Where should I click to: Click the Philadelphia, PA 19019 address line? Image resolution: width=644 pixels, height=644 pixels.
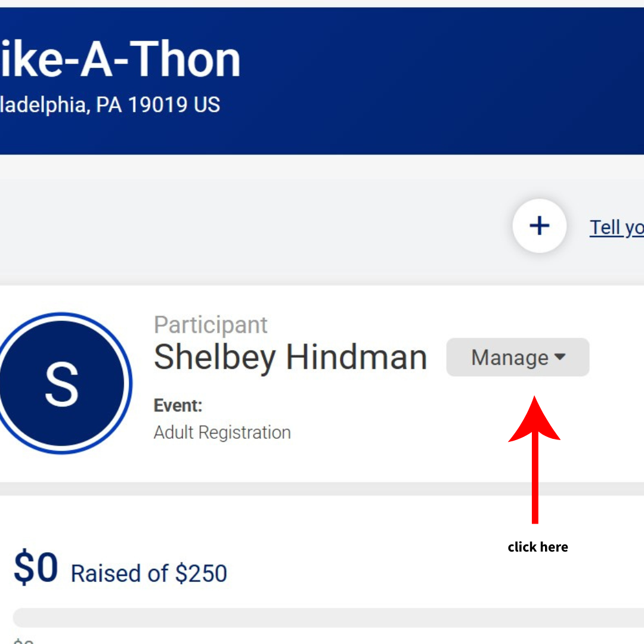110,105
